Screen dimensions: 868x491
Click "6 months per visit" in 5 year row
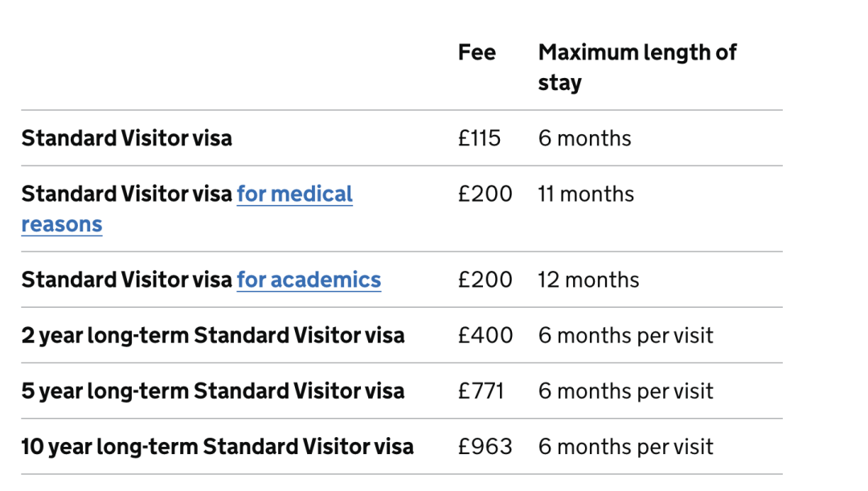tap(625, 391)
